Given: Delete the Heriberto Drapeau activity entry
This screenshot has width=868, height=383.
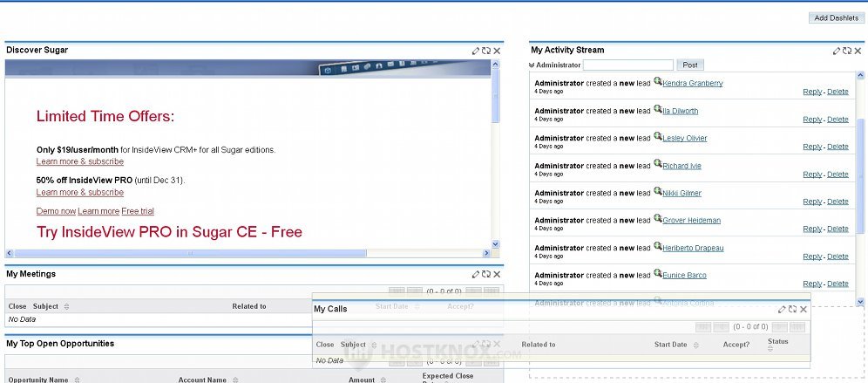Looking at the screenshot, I should (x=837, y=256).
